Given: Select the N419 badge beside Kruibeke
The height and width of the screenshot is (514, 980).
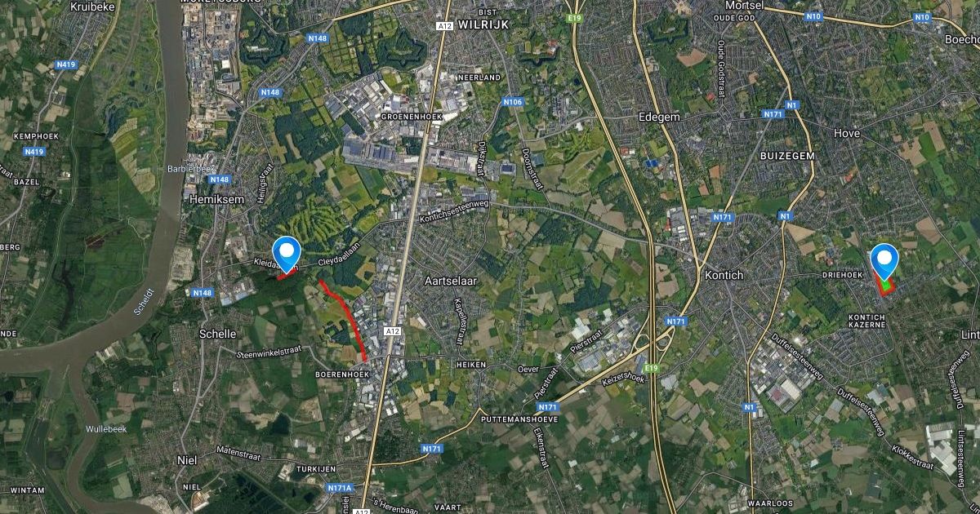Looking at the screenshot, I should click(x=66, y=64).
